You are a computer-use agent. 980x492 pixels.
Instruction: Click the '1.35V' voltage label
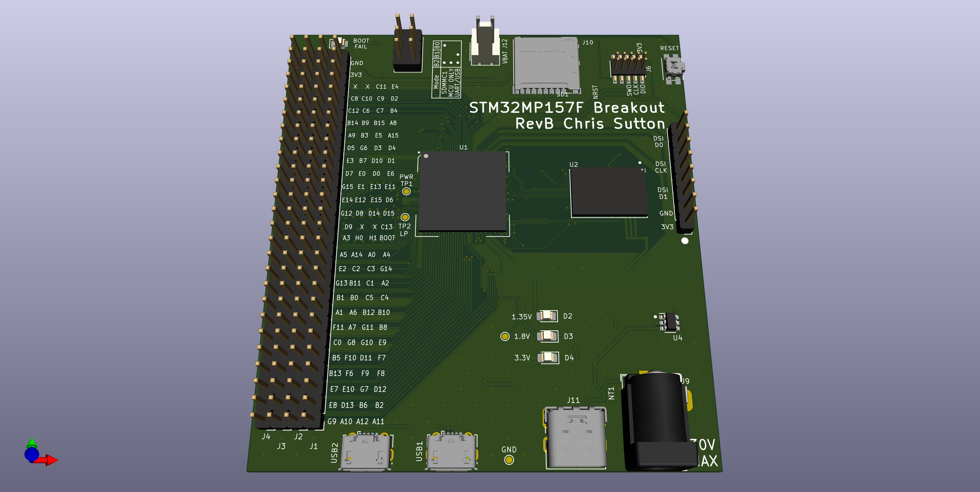[x=522, y=317]
